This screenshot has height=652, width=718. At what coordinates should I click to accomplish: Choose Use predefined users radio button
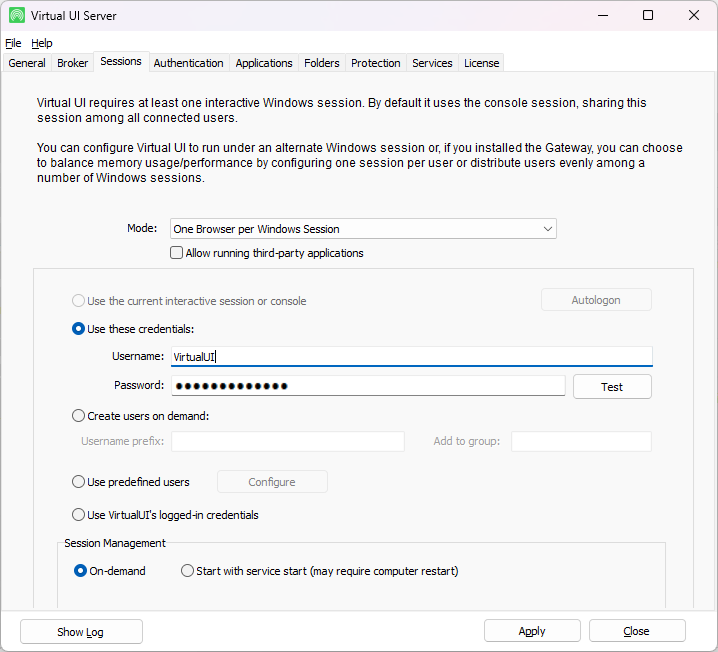79,482
